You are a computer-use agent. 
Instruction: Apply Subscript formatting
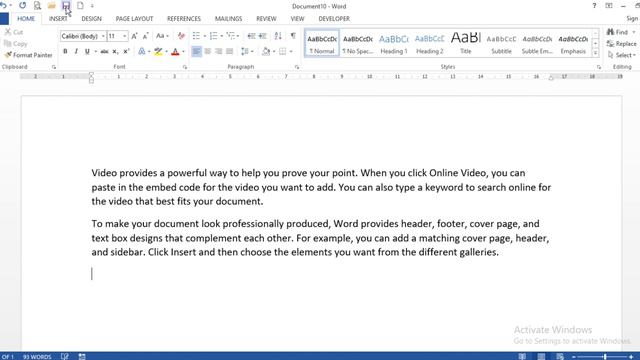[115, 51]
